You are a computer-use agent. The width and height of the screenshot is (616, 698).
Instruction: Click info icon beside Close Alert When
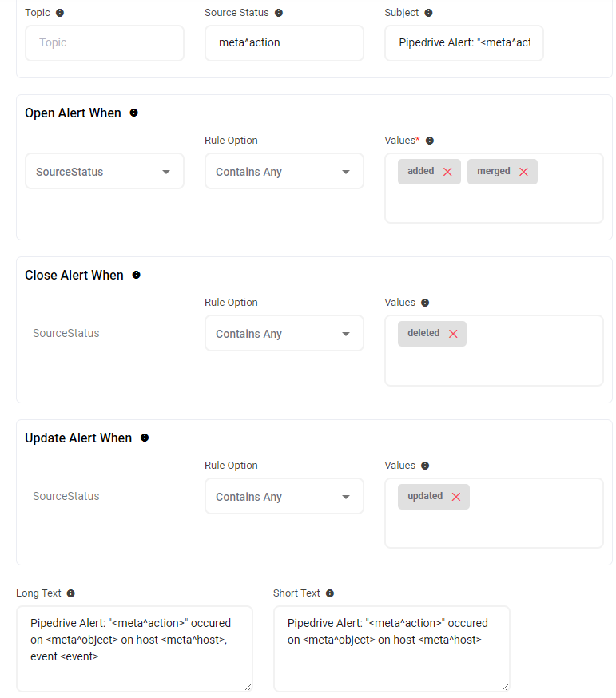[x=136, y=275]
